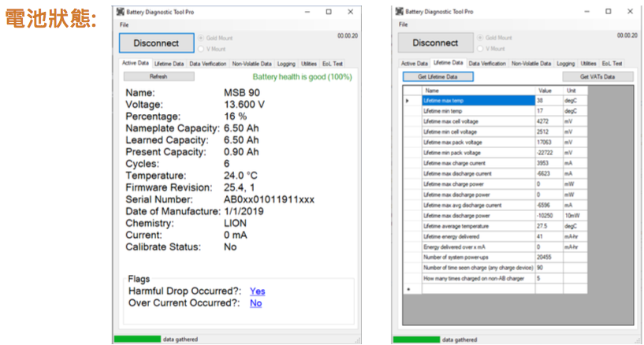Switch to Lifetime Data tab in left window

(x=169, y=64)
